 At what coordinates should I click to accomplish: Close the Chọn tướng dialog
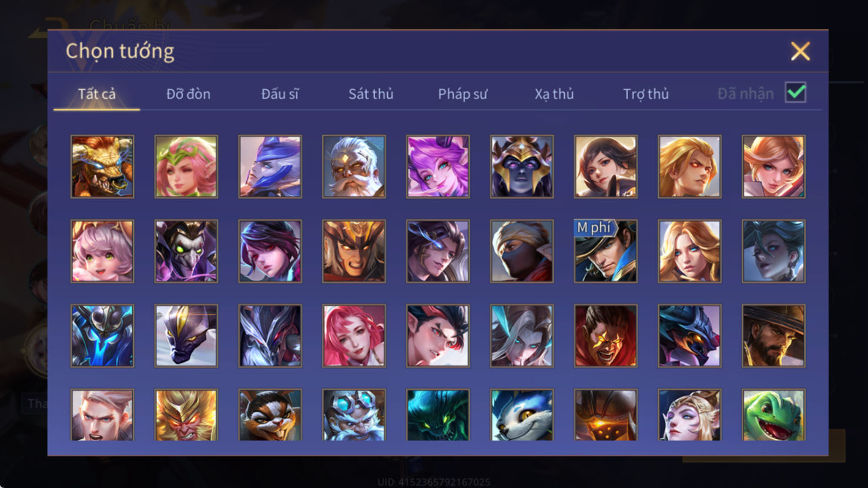coord(800,51)
